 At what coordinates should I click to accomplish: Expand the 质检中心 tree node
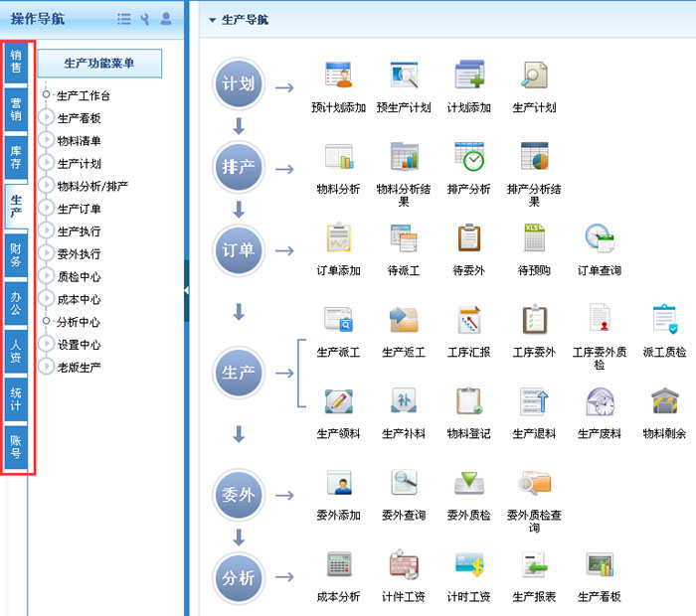point(46,277)
